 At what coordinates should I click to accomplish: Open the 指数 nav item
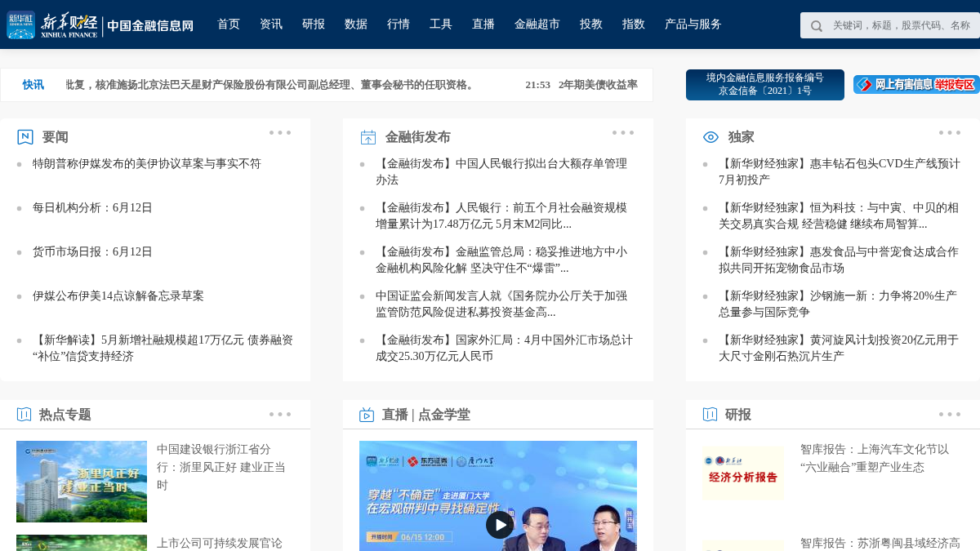click(634, 24)
